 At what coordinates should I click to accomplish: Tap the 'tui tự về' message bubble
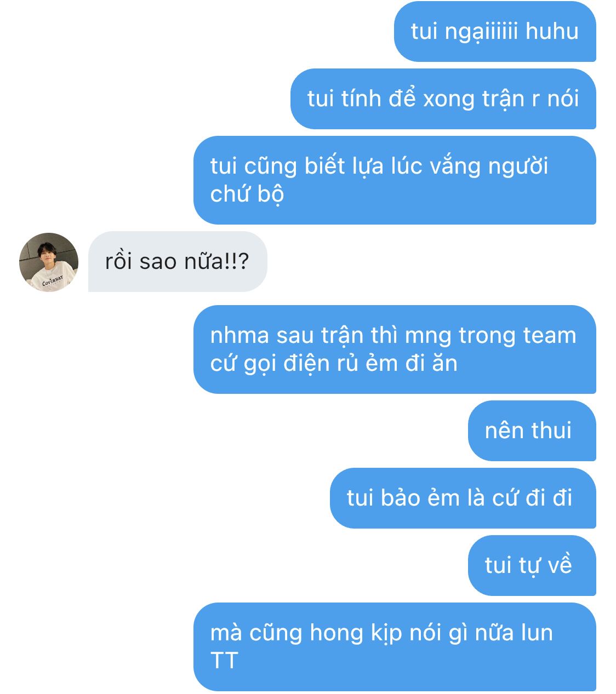pos(532,565)
